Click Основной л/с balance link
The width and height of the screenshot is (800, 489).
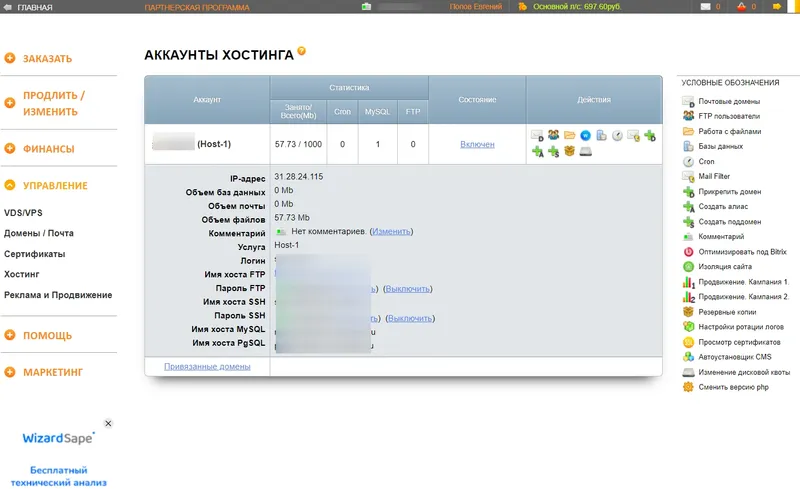point(577,7)
